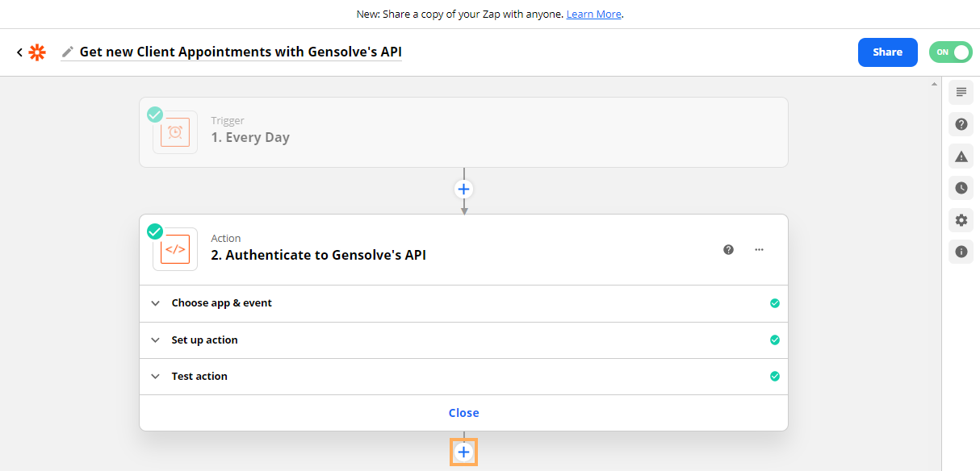Image resolution: width=980 pixels, height=471 pixels.
Task: Click the Test action green checkmark
Action: [775, 377]
